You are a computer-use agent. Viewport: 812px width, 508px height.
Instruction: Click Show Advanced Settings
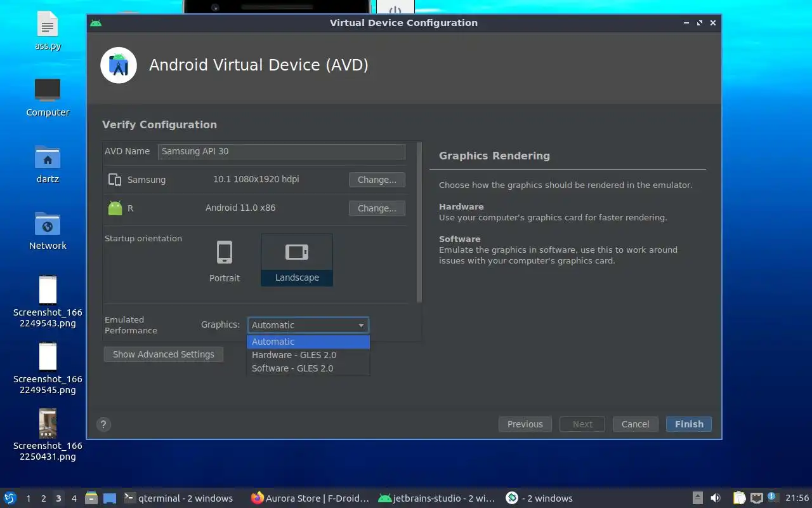click(164, 354)
